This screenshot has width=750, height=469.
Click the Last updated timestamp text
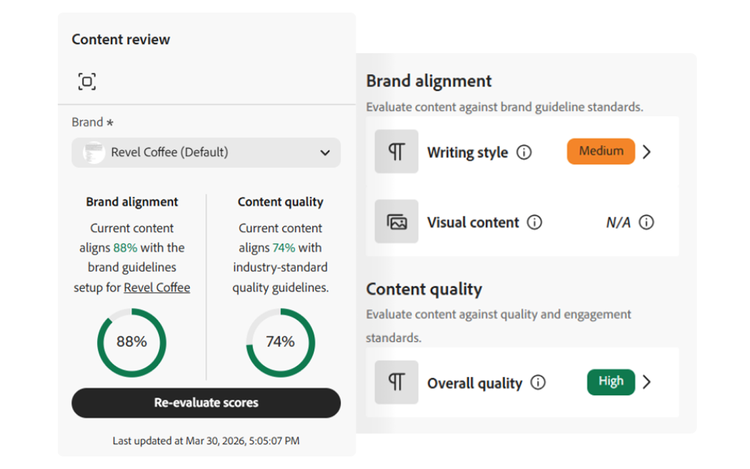(x=206, y=440)
